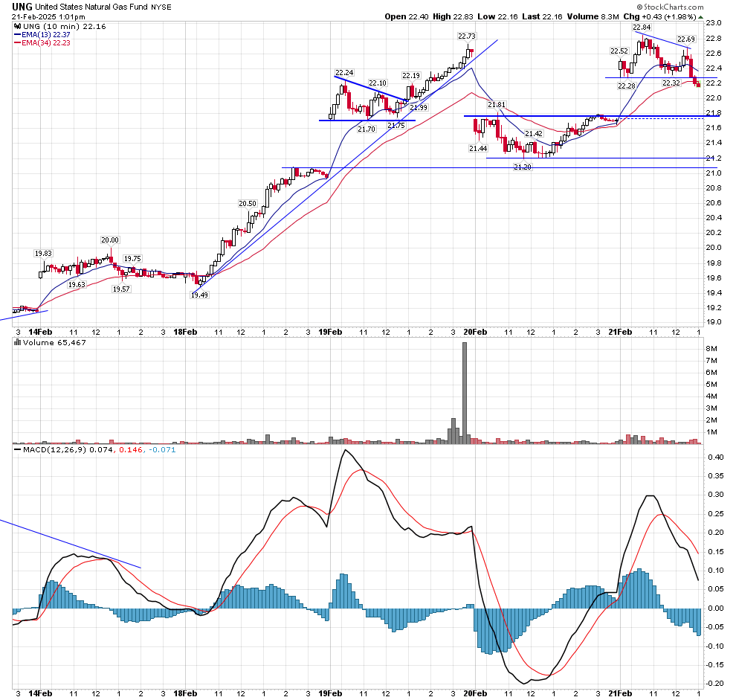Image resolution: width=736 pixels, height=700 pixels.
Task: Click the United States Natural Gas Fund name
Action: [91, 7]
